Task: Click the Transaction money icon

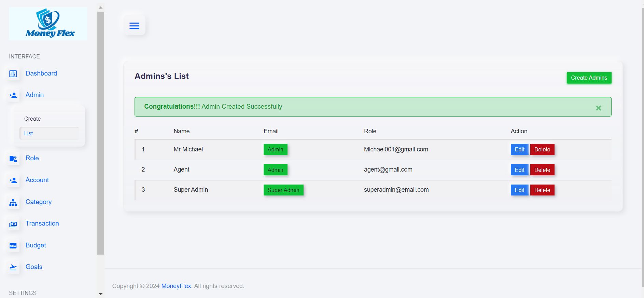Action: (x=13, y=224)
